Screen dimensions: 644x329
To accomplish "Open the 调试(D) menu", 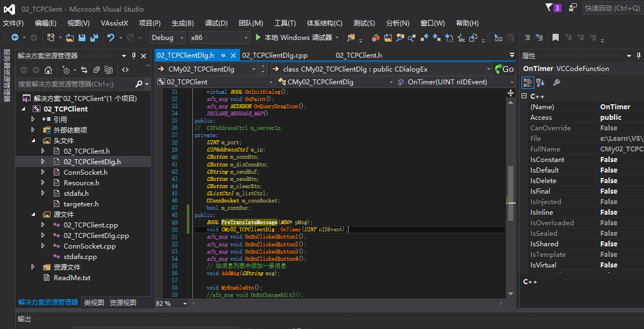I will (x=217, y=23).
